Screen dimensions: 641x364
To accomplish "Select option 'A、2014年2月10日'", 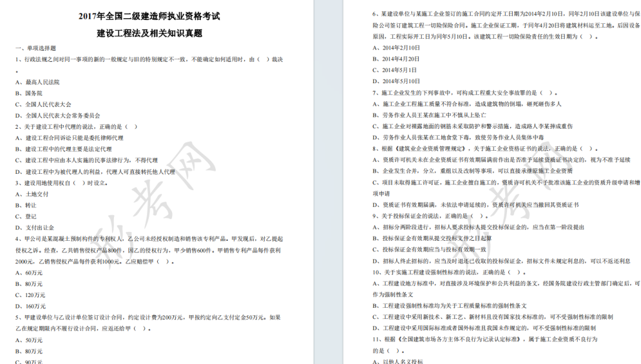I will point(396,48).
